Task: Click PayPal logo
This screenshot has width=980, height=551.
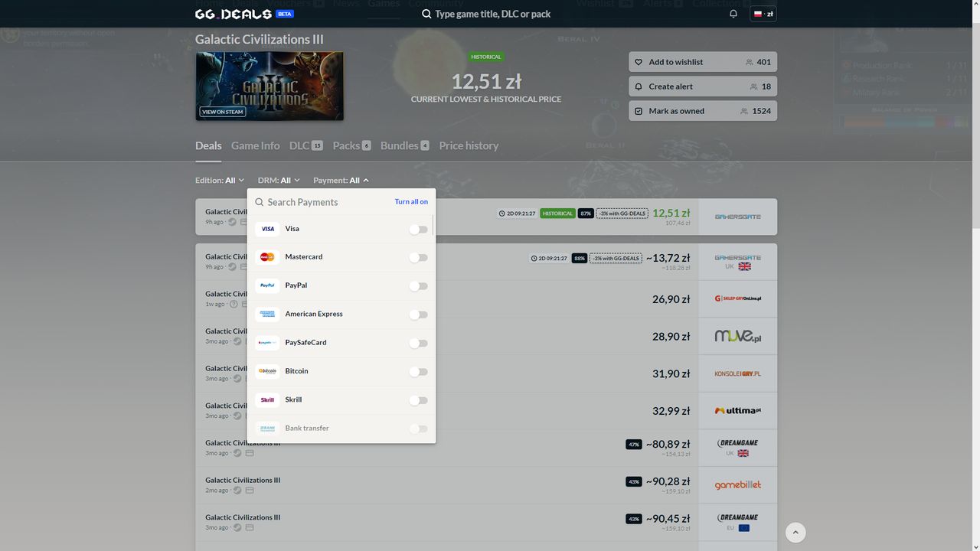Action: [x=267, y=285]
